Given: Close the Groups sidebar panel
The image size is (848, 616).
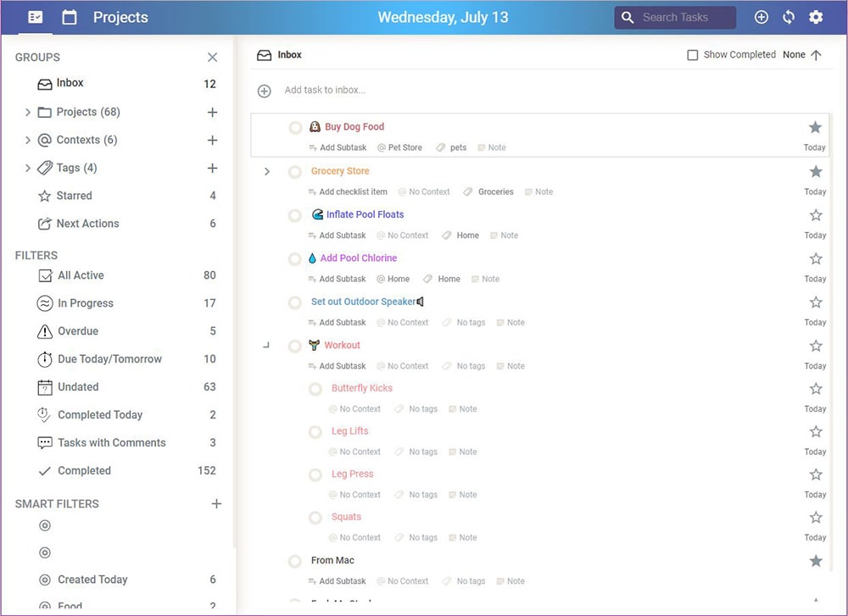Looking at the screenshot, I should [x=212, y=57].
